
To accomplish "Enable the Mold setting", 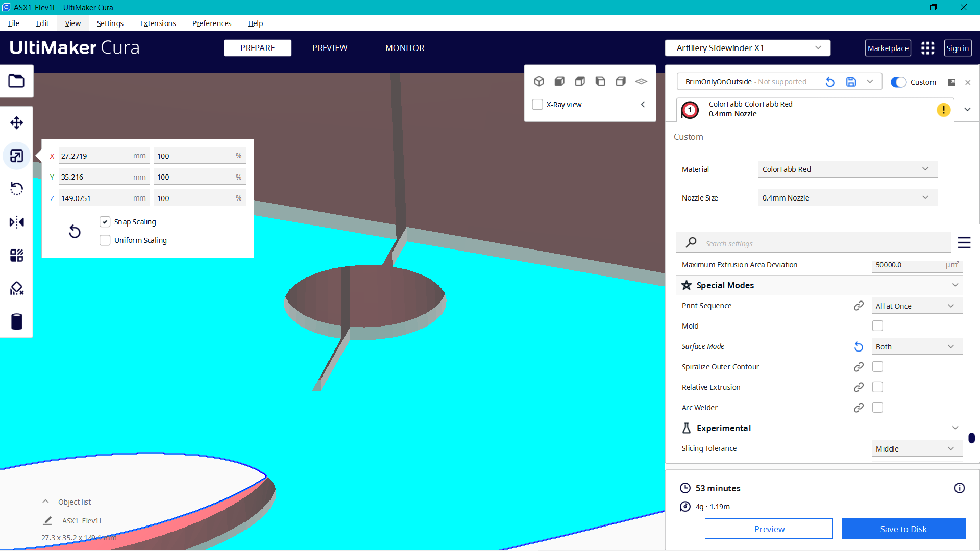I will [x=877, y=325].
